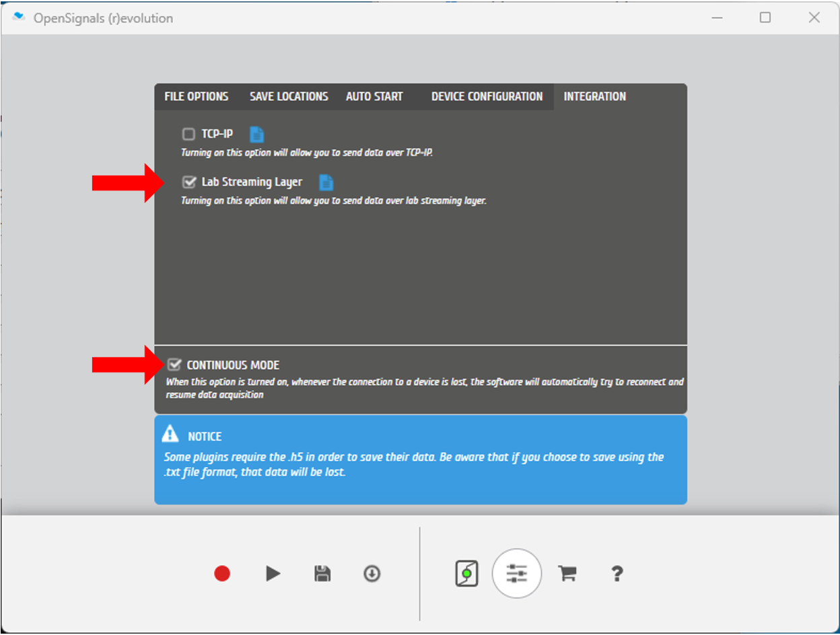The image size is (840, 635).
Task: Click the red record button
Action: click(x=222, y=574)
